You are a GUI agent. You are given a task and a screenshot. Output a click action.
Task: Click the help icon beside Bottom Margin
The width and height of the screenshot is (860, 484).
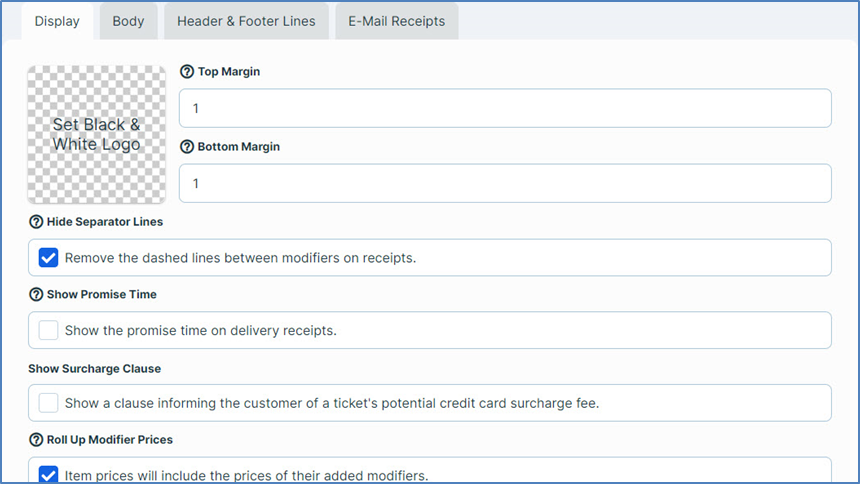tap(186, 147)
